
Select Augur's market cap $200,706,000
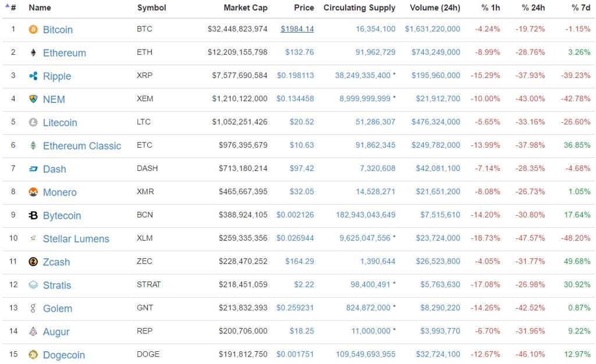click(243, 331)
